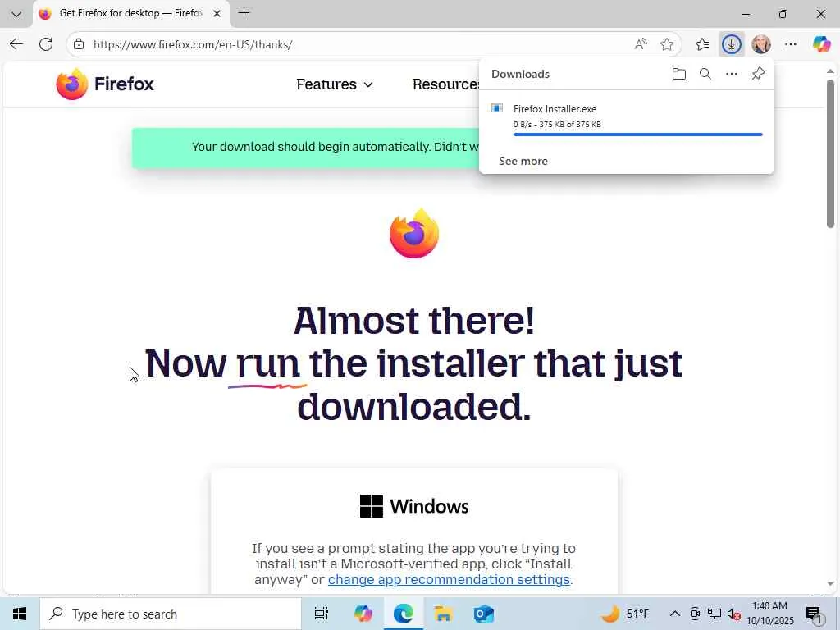840x630 pixels.
Task: Click the address bar URL field
Action: pos(359,44)
